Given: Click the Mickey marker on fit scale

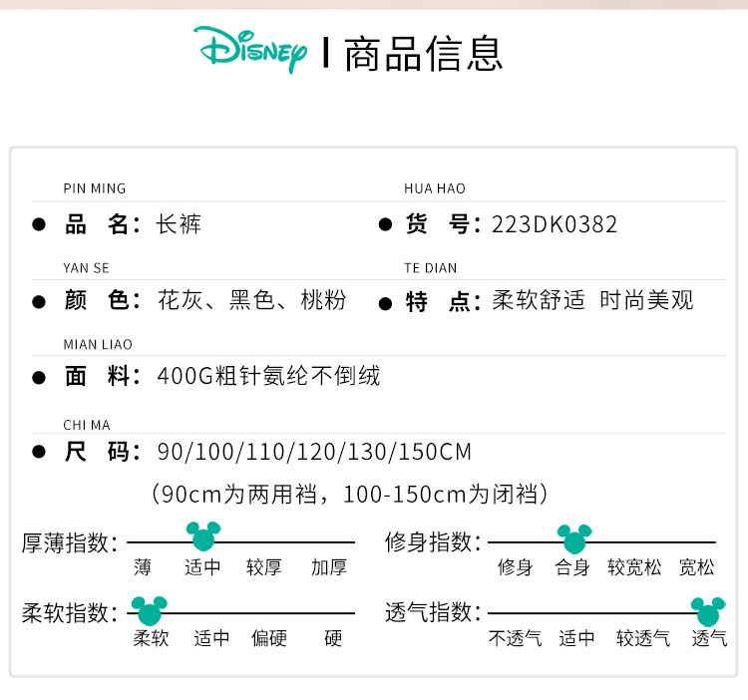Looking at the screenshot, I should [x=573, y=539].
